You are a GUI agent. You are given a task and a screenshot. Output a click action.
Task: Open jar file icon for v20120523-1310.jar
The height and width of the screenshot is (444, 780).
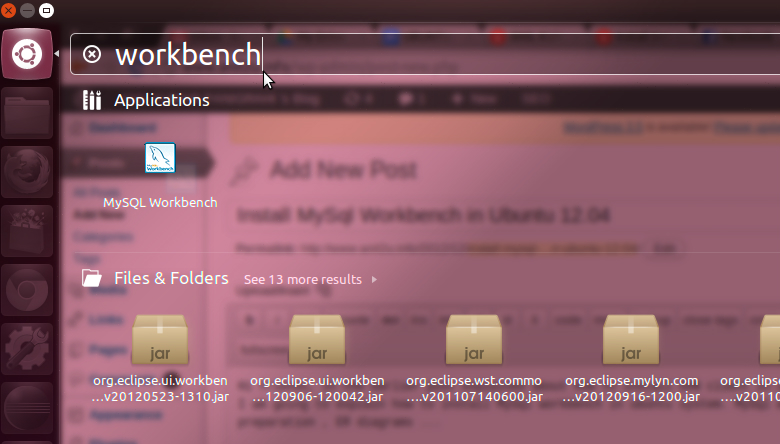[160, 340]
